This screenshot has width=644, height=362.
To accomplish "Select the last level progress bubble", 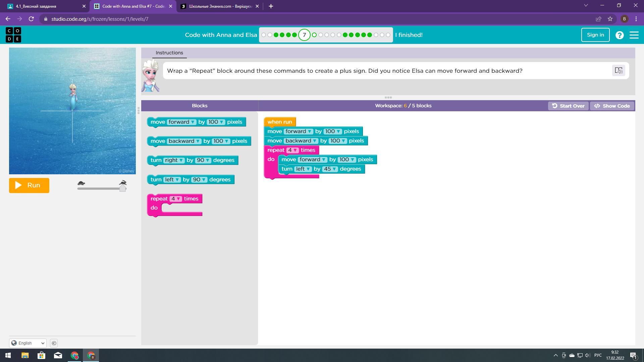I will 388,35.
